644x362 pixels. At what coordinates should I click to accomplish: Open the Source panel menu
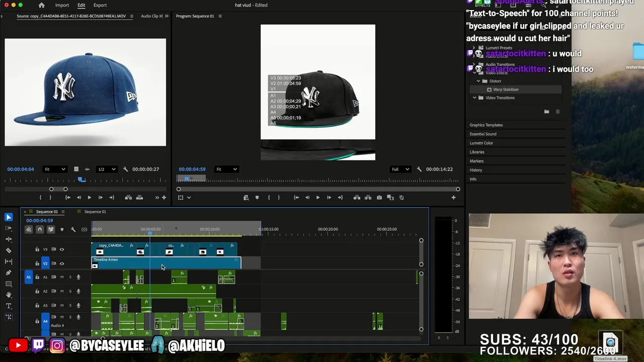pos(132,16)
